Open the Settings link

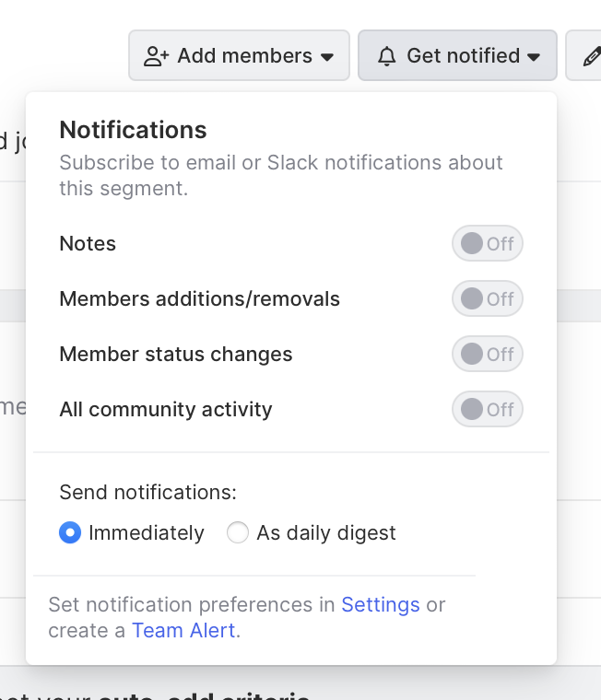pos(380,605)
